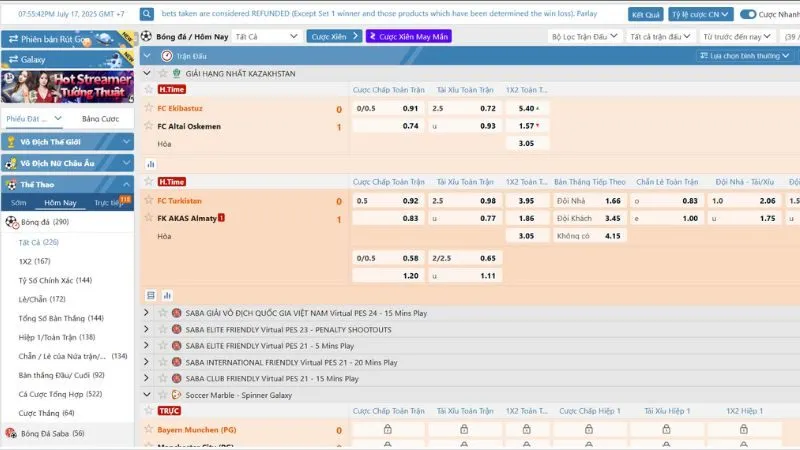
Task: Click the Cược Xiên May Mắn button
Action: pos(408,36)
